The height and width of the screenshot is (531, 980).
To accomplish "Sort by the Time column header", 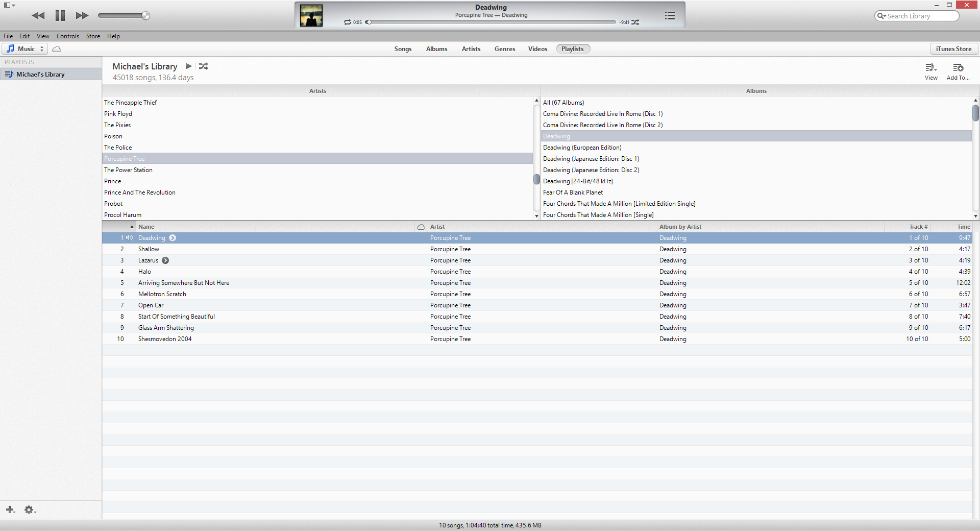I will coord(952,227).
